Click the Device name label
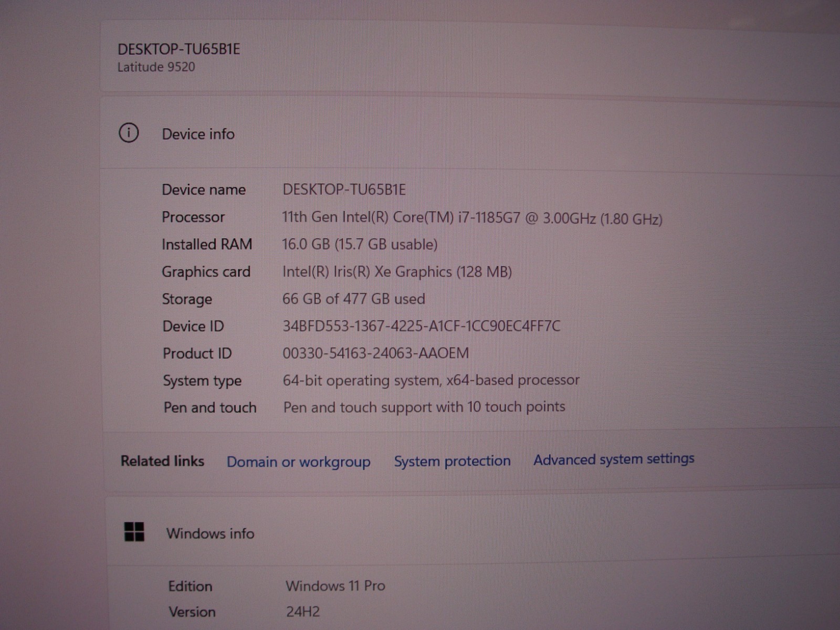Viewport: 840px width, 630px height. point(204,190)
